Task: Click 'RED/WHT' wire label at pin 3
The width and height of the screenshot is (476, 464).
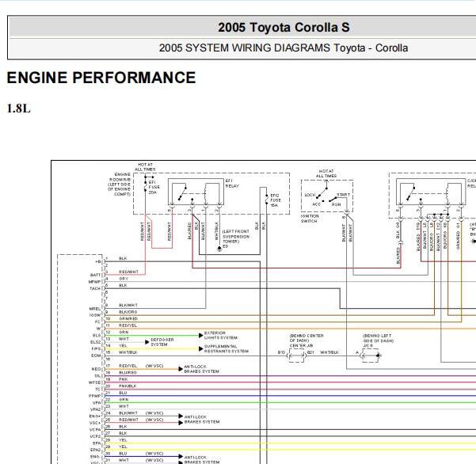Action: [x=129, y=272]
